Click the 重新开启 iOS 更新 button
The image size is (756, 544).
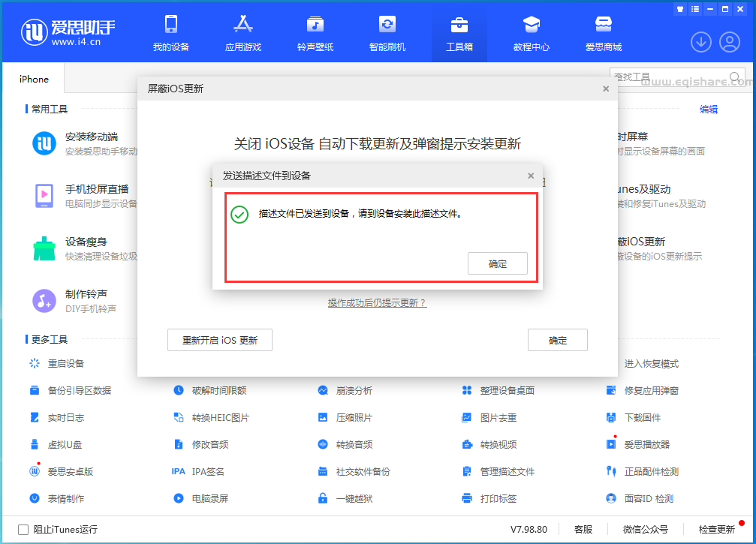coord(219,340)
